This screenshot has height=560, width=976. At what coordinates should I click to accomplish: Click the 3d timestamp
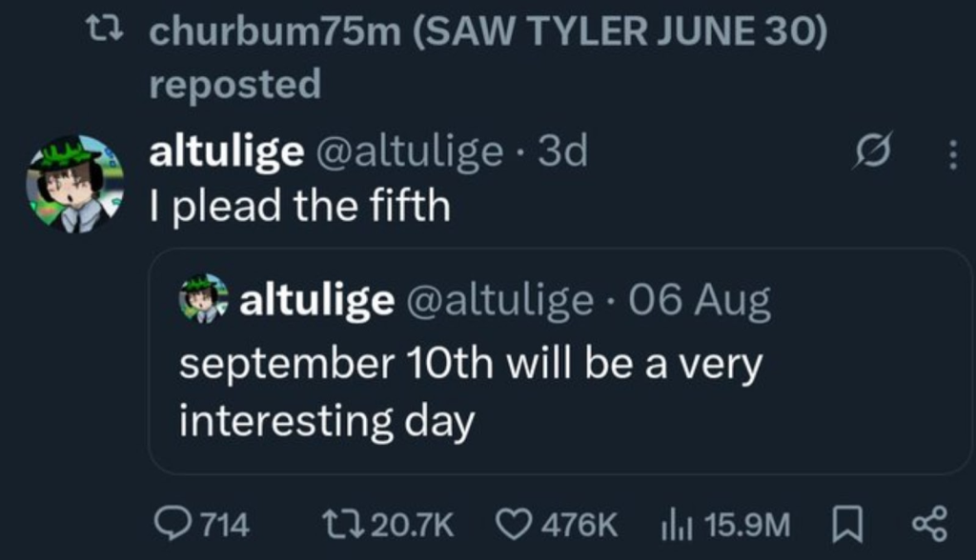point(562,150)
